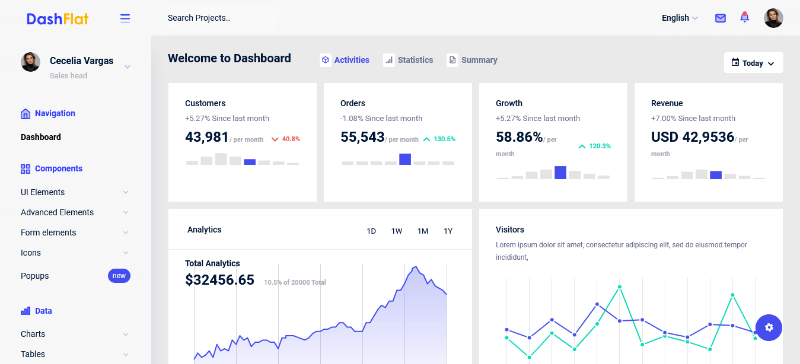Click the USD 42,9536 revenue value

coord(692,137)
